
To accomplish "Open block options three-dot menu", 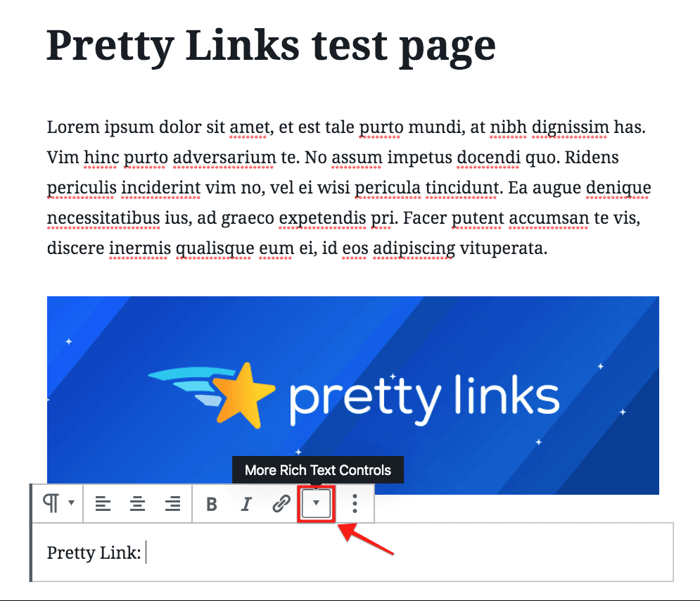I will tap(355, 504).
